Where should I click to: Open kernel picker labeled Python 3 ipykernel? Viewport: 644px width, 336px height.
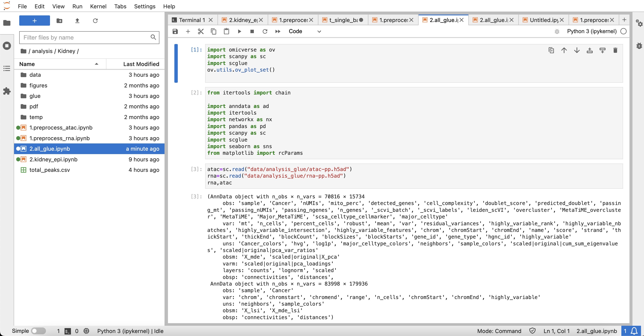[x=592, y=31]
